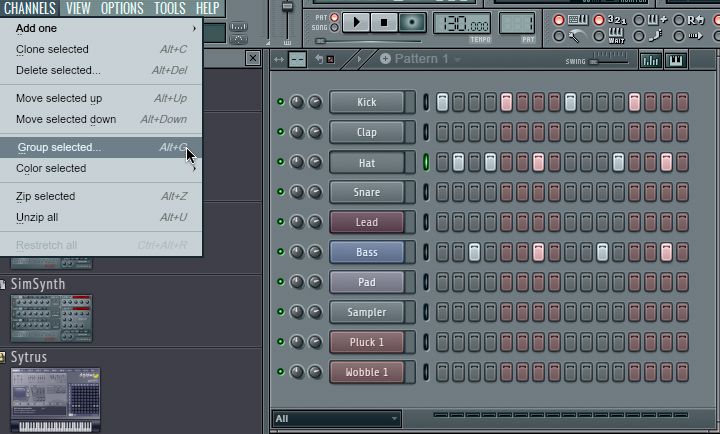
Task: Switch to Song mode radio button
Action: (x=334, y=28)
